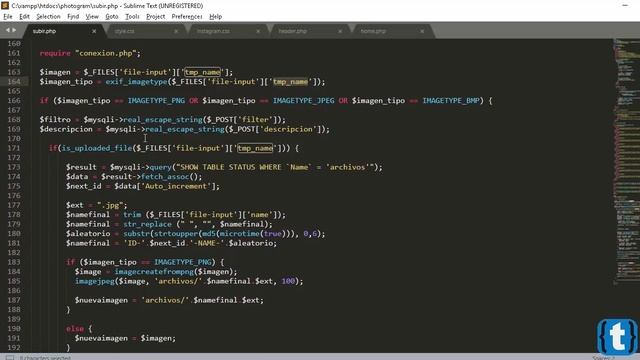Close the header.php tab
This screenshot has width=640, height=360.
coord(340,31)
